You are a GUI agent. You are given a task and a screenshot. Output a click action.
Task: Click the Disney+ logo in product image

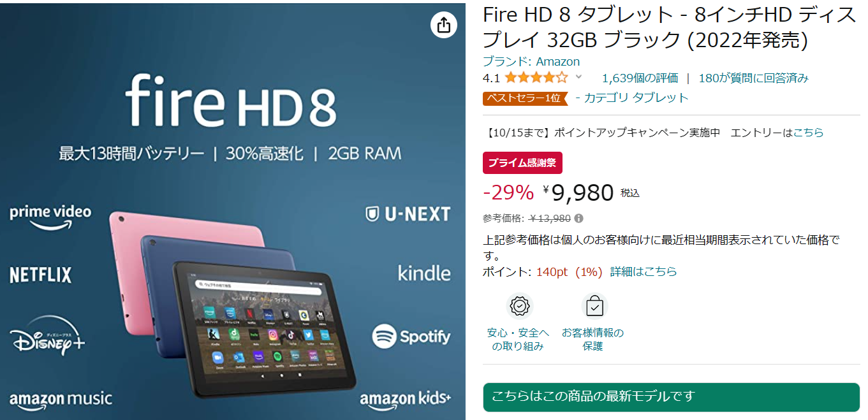pyautogui.click(x=48, y=335)
